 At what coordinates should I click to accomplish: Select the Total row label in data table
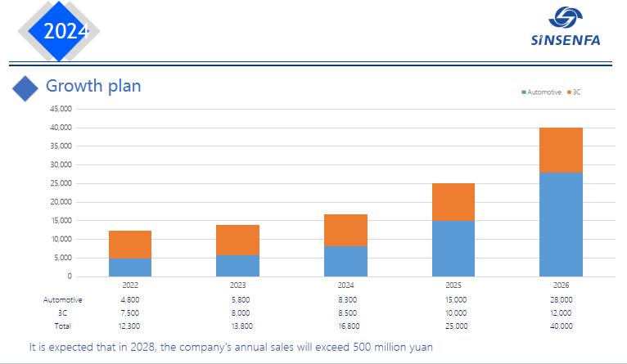62,326
